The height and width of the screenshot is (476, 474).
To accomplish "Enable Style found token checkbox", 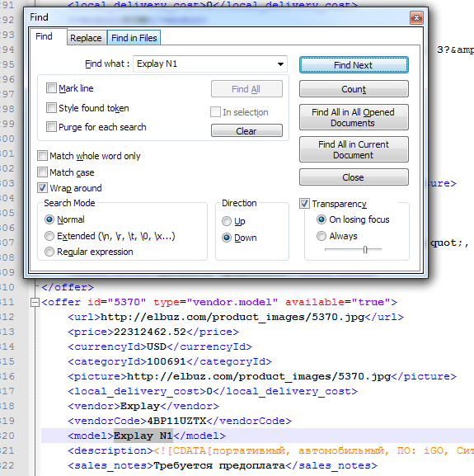I will (51, 108).
